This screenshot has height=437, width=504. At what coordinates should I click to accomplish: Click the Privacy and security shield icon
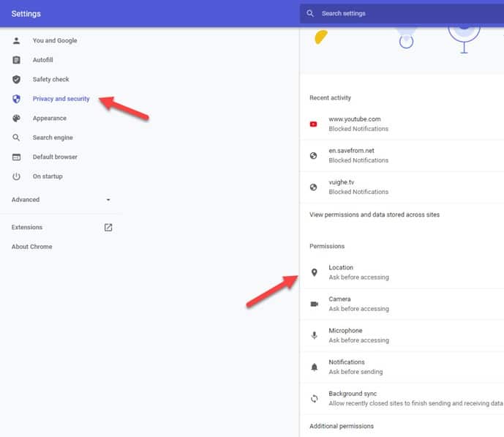pos(16,99)
